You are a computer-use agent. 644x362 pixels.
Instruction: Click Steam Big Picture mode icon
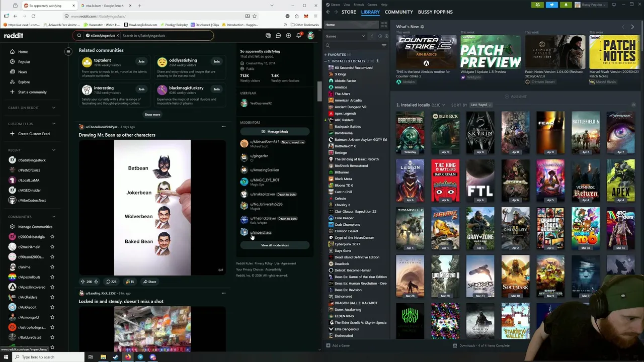pyautogui.click(x=614, y=5)
